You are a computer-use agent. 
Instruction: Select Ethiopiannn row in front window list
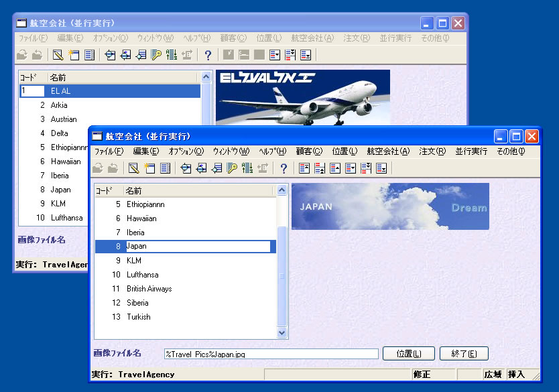[186, 204]
